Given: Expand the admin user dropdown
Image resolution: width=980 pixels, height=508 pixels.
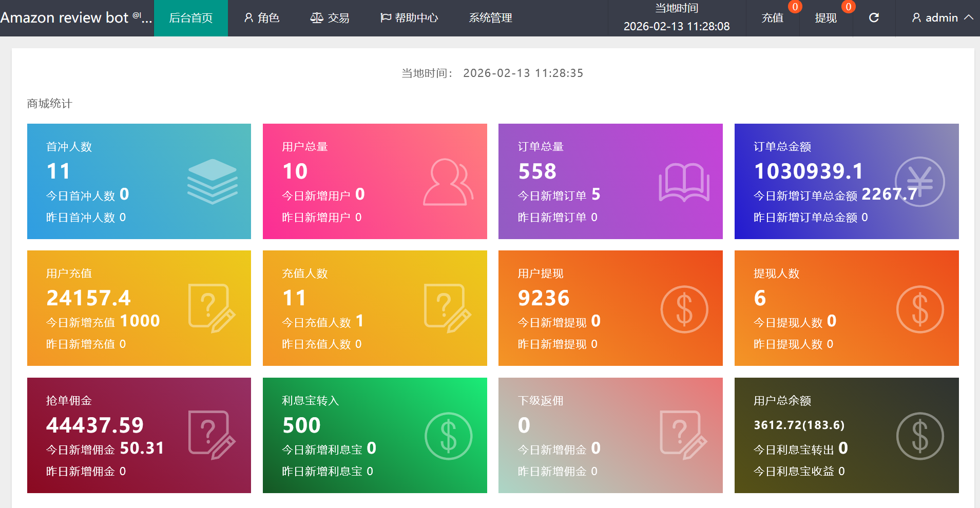Looking at the screenshot, I should point(942,18).
